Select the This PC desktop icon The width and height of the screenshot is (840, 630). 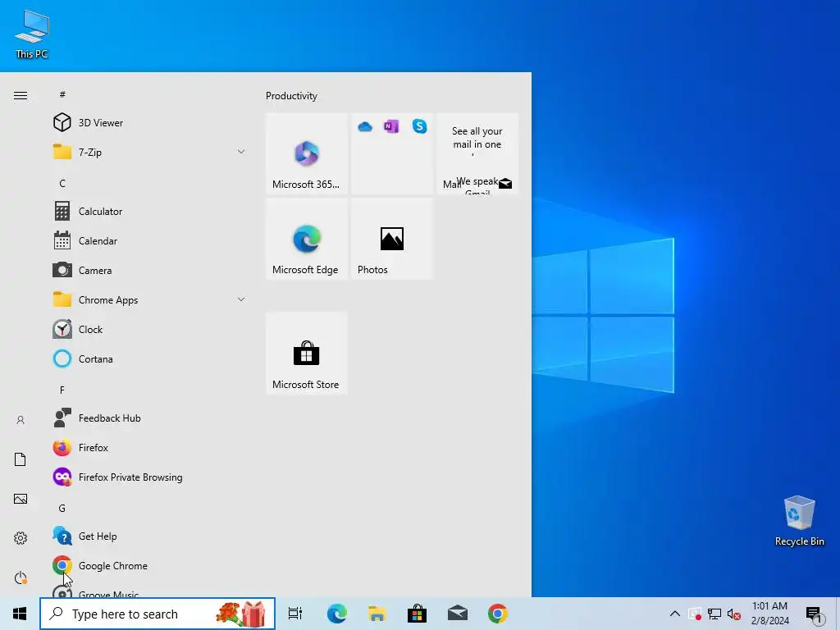pyautogui.click(x=32, y=34)
